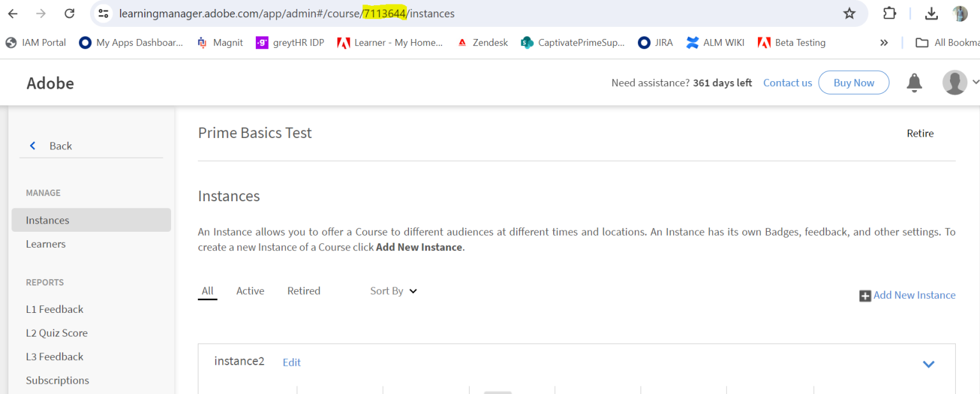980x394 pixels.
Task: Edit the instance2 instance
Action: (x=292, y=362)
